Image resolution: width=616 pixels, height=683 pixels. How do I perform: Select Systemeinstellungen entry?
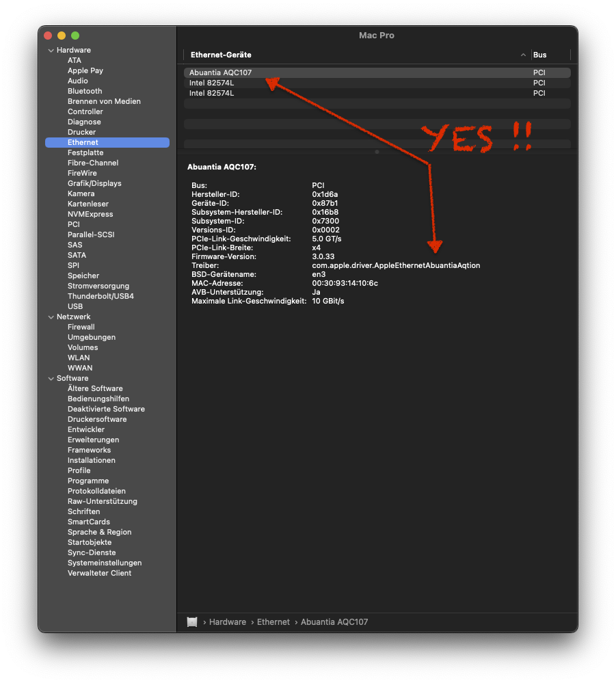point(105,563)
